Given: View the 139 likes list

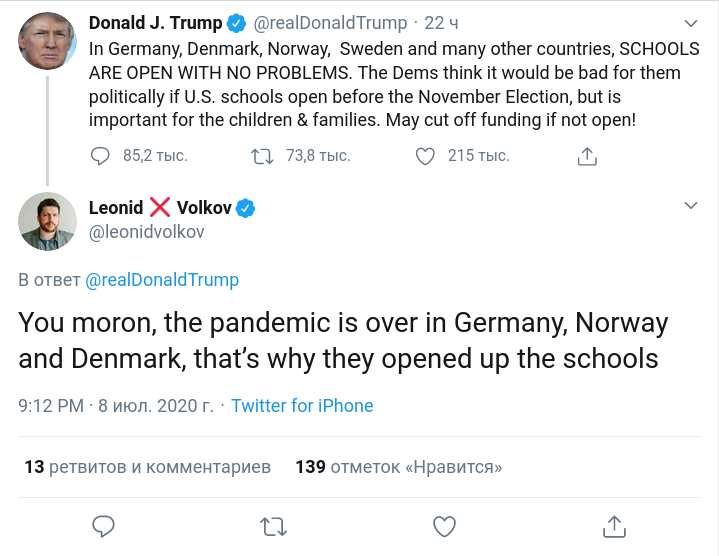Looking at the screenshot, I should point(398,467).
